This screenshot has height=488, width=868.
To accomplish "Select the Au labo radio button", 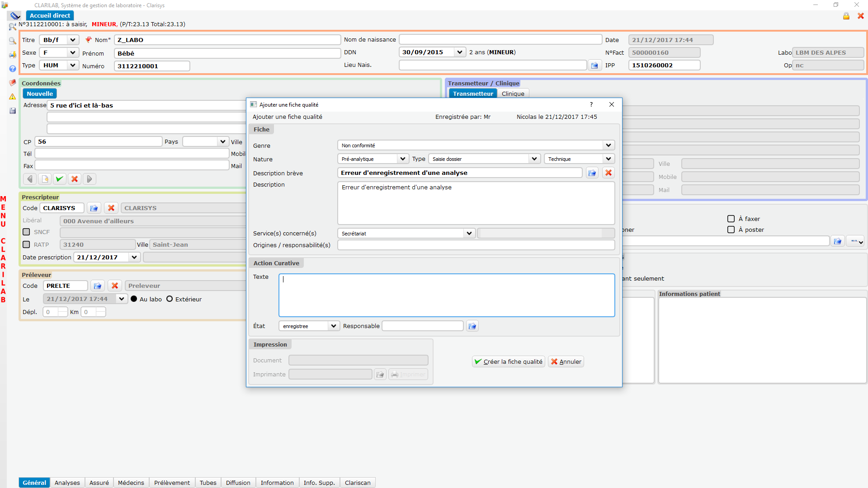I will (134, 299).
